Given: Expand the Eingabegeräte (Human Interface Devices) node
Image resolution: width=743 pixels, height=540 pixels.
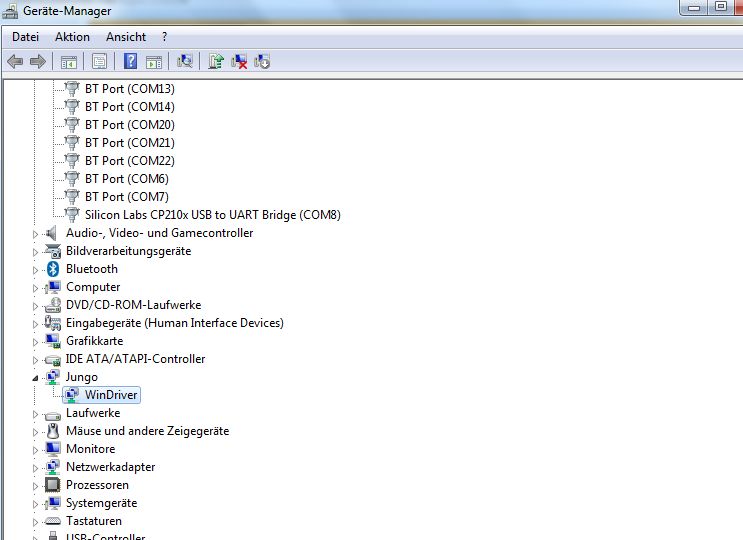Looking at the screenshot, I should coord(35,324).
